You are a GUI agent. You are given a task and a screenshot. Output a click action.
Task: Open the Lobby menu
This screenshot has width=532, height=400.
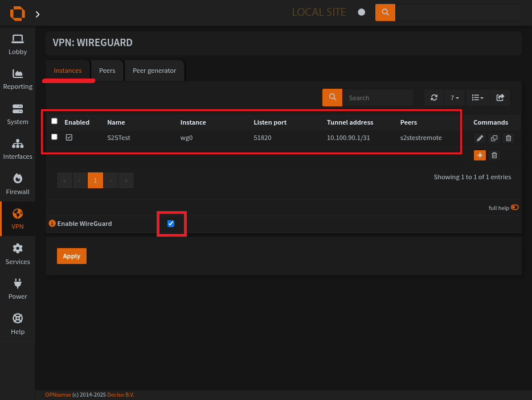click(18, 44)
